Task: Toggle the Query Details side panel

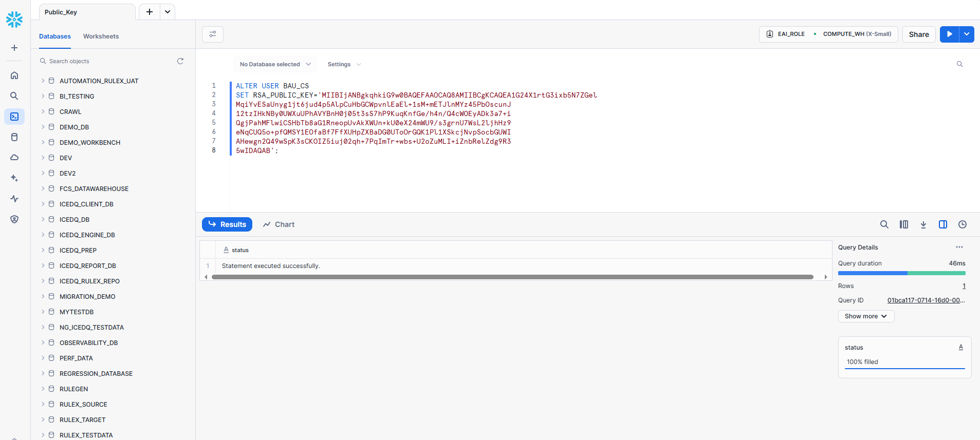Action: click(x=943, y=224)
